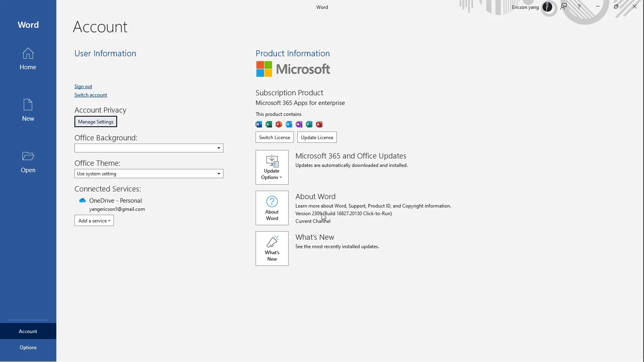Select the Account tab in sidebar

tap(28, 331)
